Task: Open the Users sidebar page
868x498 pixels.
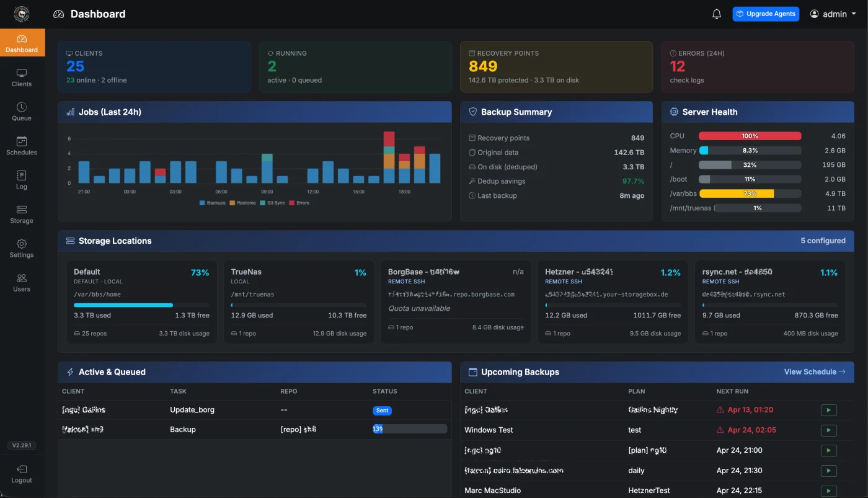Action: pos(22,282)
